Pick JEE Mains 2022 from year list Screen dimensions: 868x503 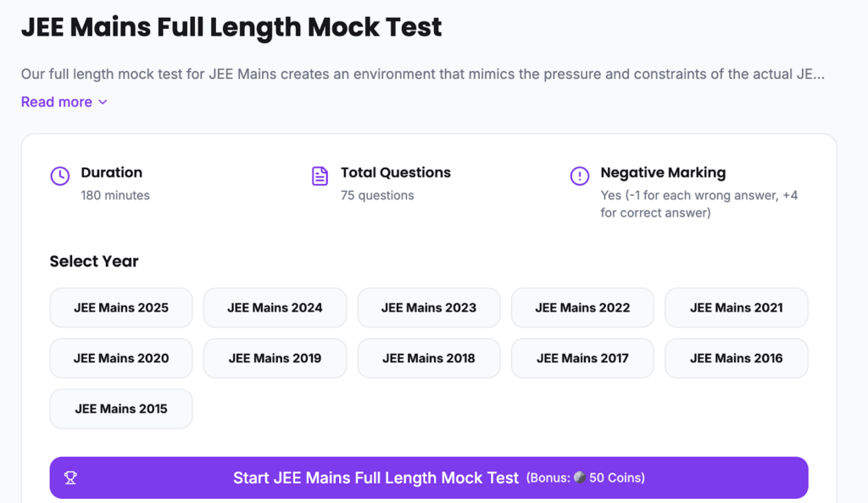point(582,308)
